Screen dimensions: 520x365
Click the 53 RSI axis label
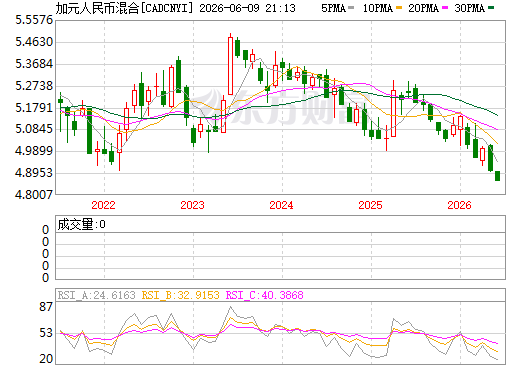(x=46, y=333)
